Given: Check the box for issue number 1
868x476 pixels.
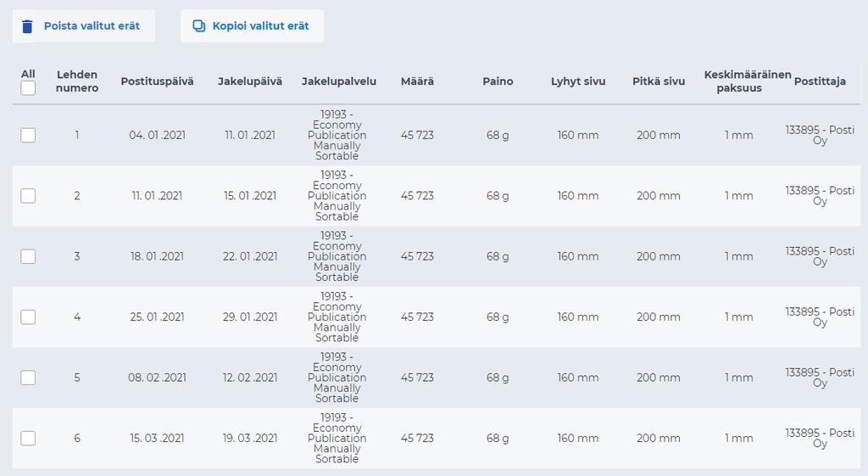Looking at the screenshot, I should tap(28, 135).
